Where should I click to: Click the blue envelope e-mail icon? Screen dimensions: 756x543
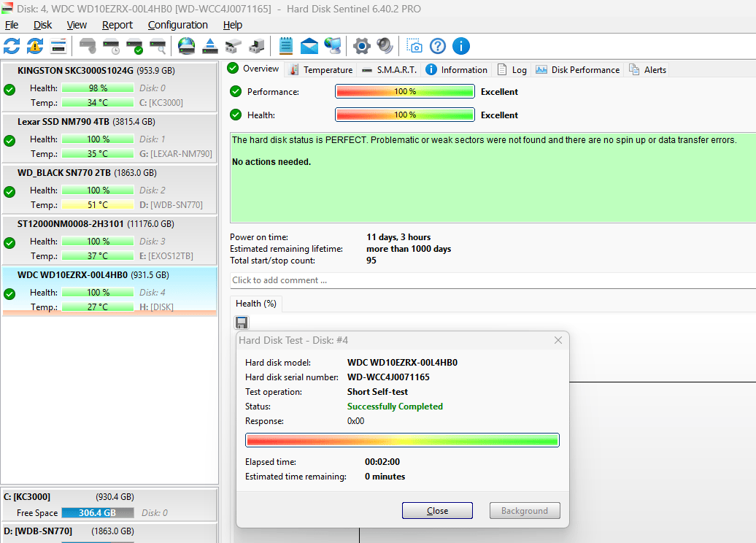[309, 46]
